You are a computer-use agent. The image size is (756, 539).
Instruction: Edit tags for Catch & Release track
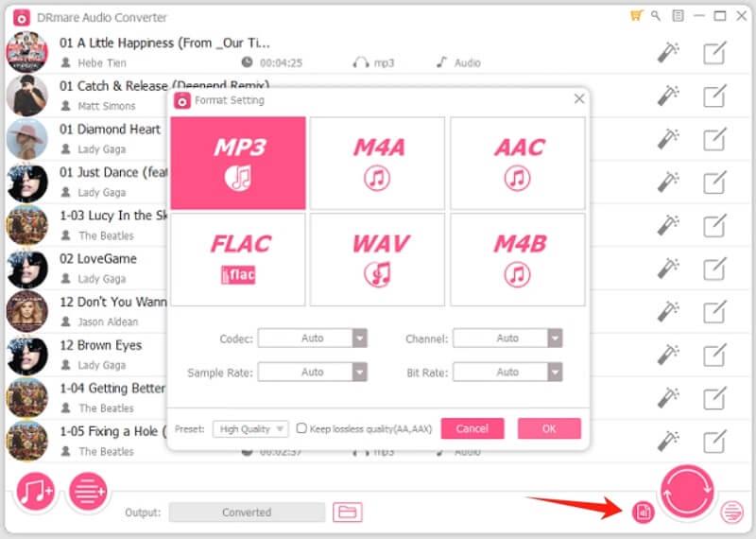pyautogui.click(x=714, y=96)
